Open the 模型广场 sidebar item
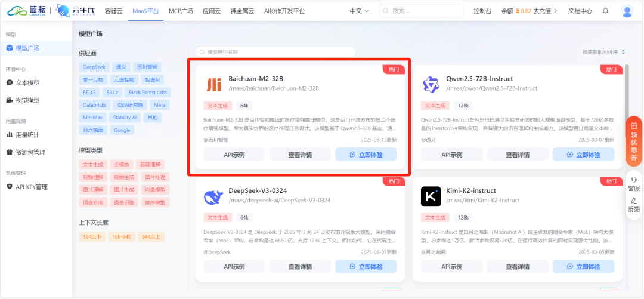The image size is (644, 299). (x=36, y=48)
